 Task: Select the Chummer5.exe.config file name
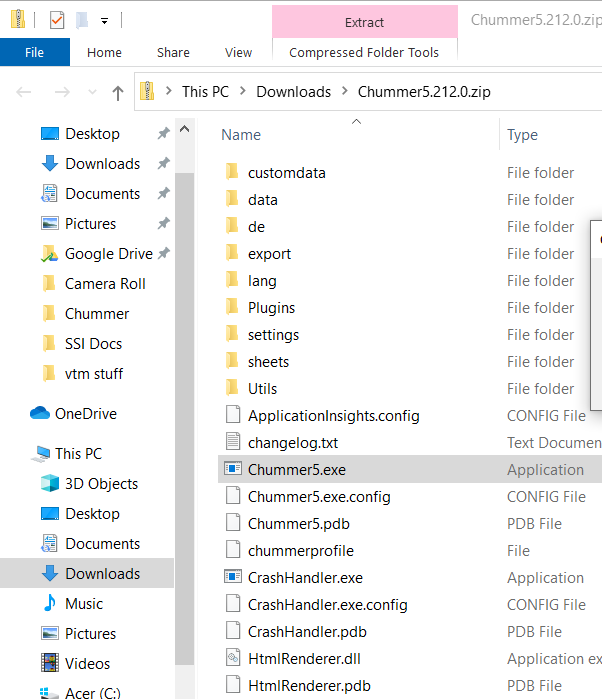tap(319, 497)
